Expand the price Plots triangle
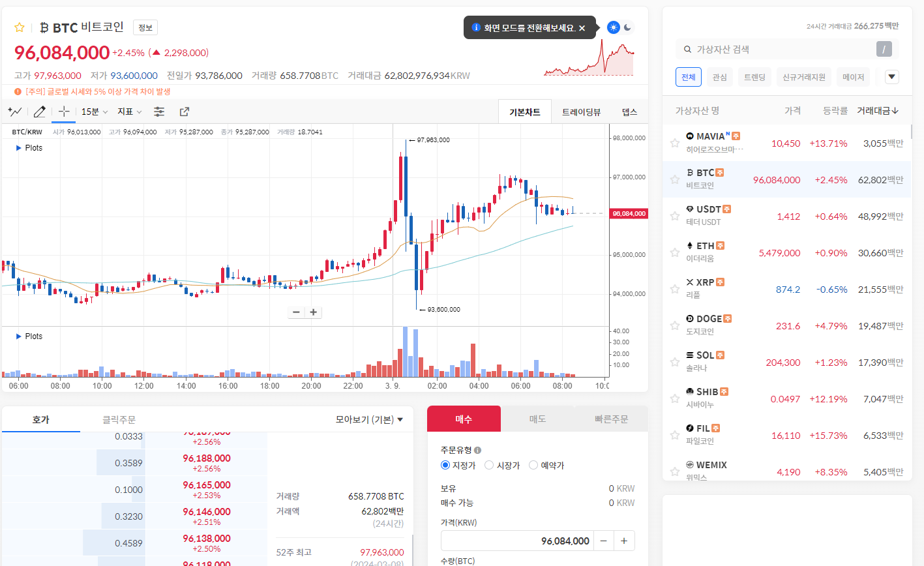The height and width of the screenshot is (566, 924). 18,148
